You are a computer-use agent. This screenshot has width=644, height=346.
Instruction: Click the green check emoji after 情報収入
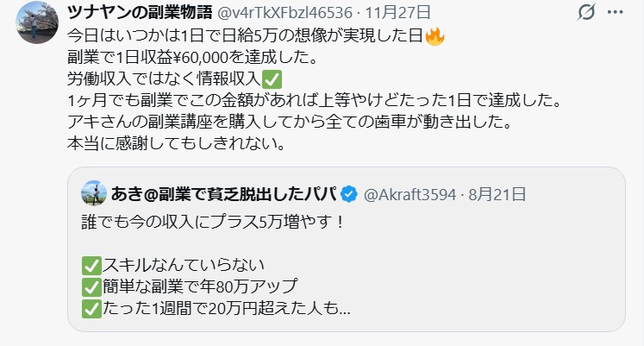(x=272, y=79)
